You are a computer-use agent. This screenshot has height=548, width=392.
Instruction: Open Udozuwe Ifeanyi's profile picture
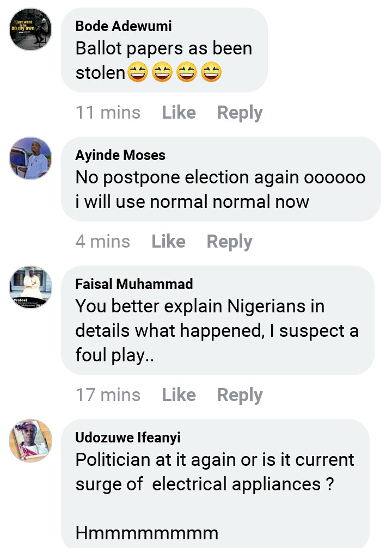30,441
